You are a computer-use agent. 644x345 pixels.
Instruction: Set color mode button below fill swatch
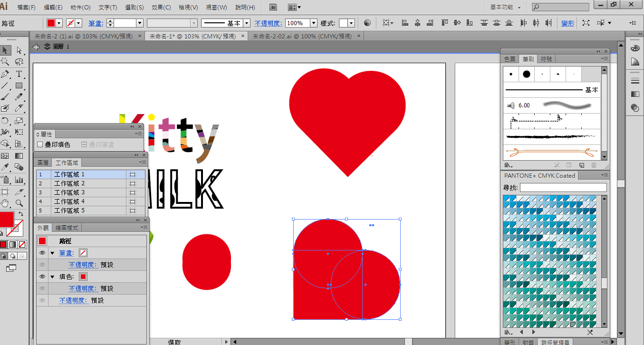click(x=3, y=244)
